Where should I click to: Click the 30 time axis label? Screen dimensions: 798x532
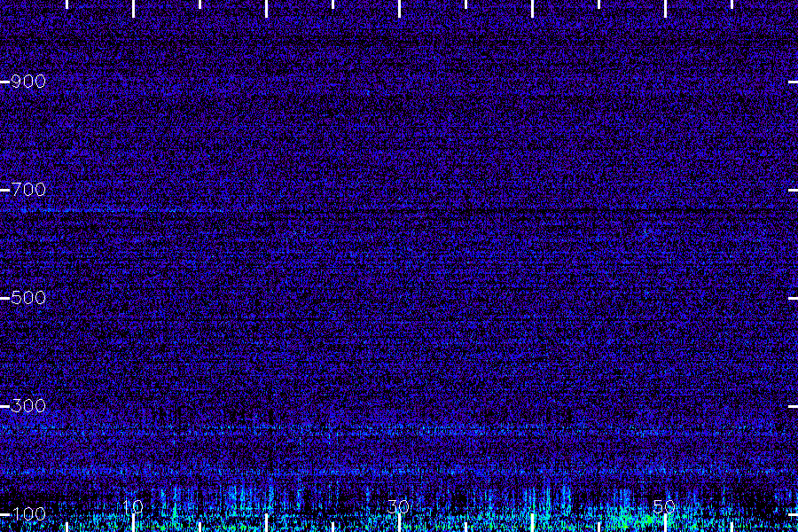(x=398, y=506)
